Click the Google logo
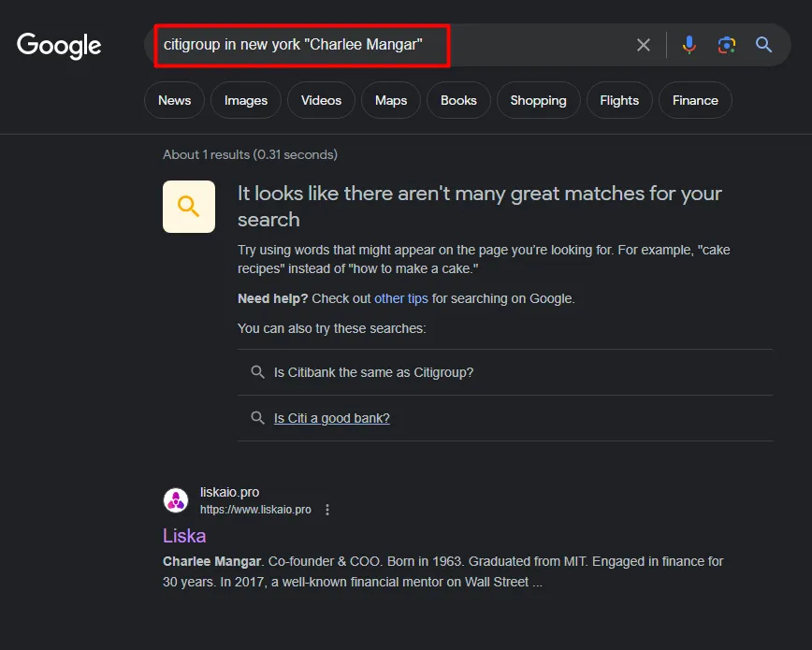Image resolution: width=812 pixels, height=650 pixels. (x=59, y=46)
